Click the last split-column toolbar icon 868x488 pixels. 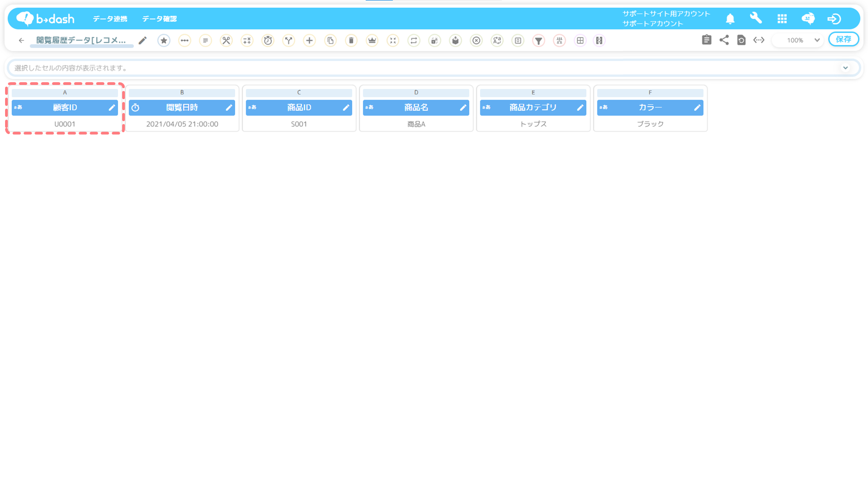pyautogui.click(x=599, y=40)
